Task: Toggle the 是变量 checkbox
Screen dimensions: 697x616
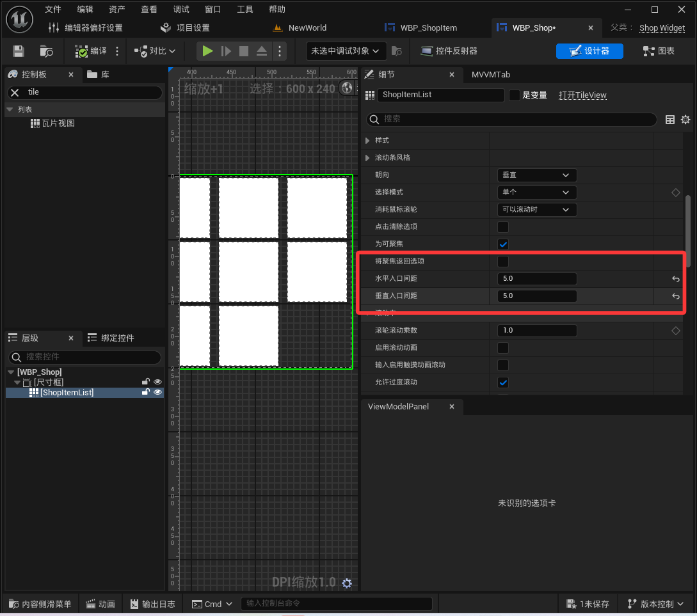Action: point(515,95)
